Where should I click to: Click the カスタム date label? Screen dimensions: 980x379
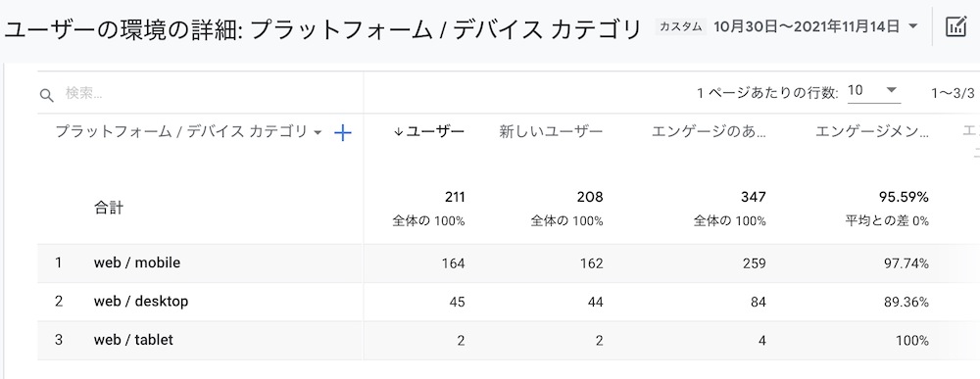[x=681, y=26]
